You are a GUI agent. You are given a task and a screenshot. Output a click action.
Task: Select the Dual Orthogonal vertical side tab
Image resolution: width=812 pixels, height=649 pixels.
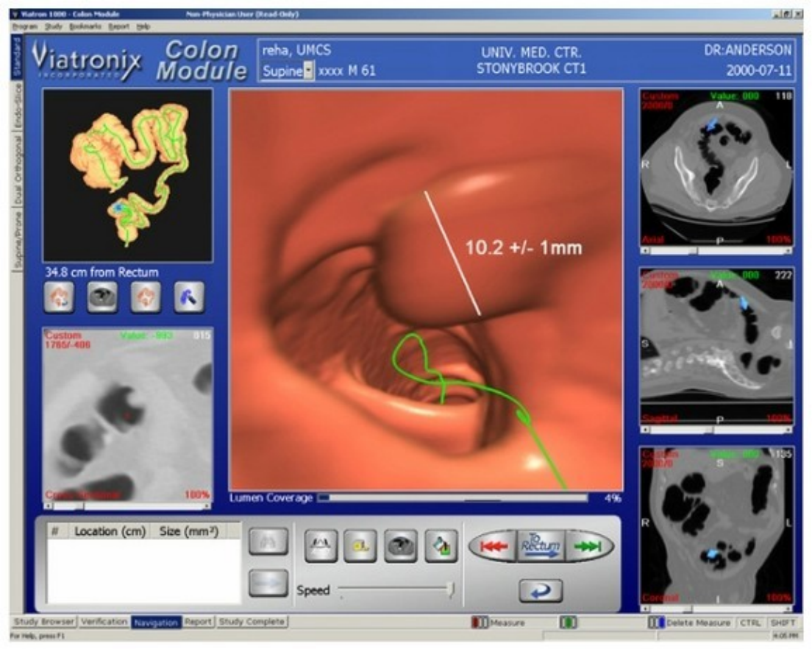coord(18,169)
